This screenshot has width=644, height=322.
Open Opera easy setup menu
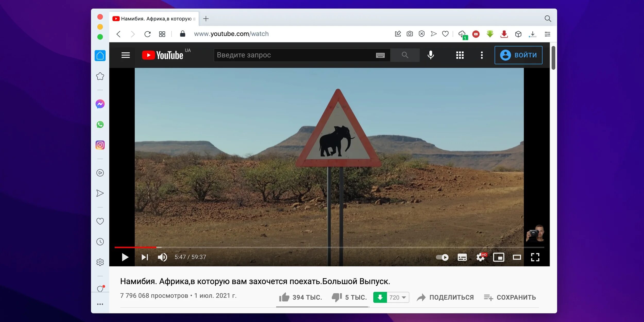[547, 34]
